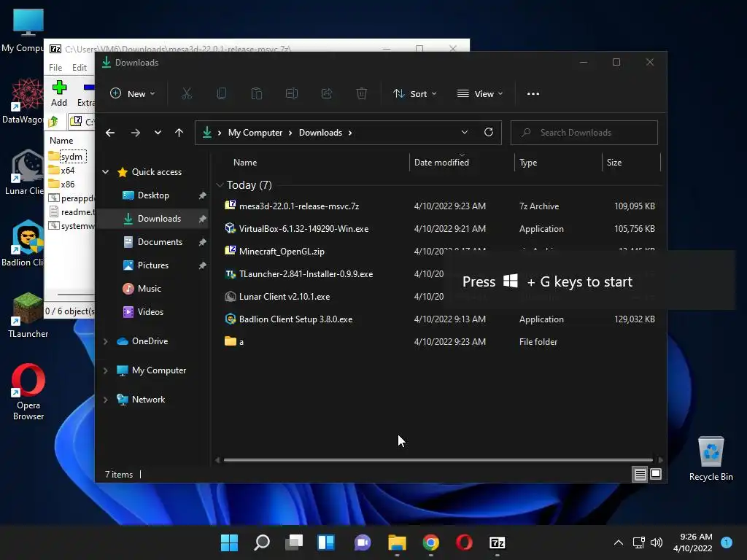
Task: Click the Copy icon in Explorer toolbar
Action: [222, 94]
